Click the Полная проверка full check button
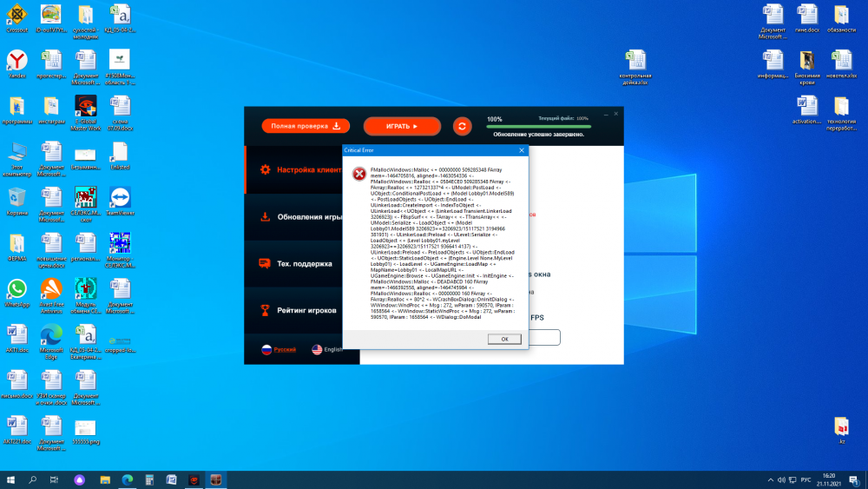The height and width of the screenshot is (489, 868). pos(306,126)
